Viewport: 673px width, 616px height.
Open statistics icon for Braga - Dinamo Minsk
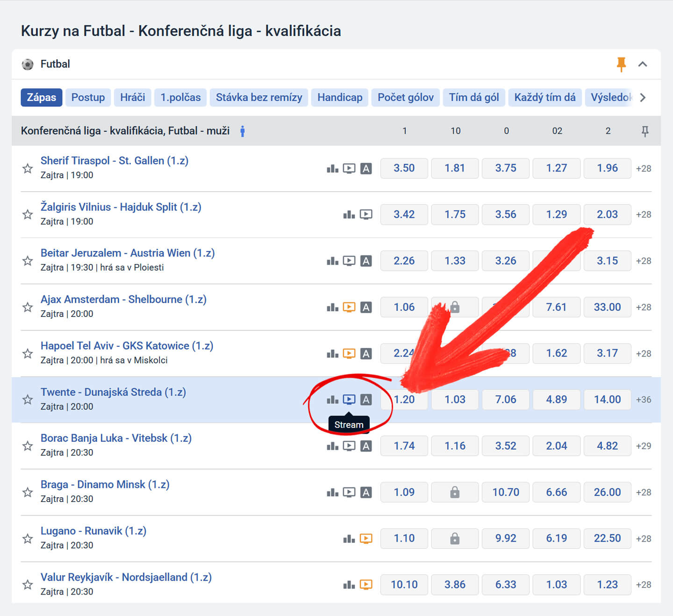tap(332, 492)
